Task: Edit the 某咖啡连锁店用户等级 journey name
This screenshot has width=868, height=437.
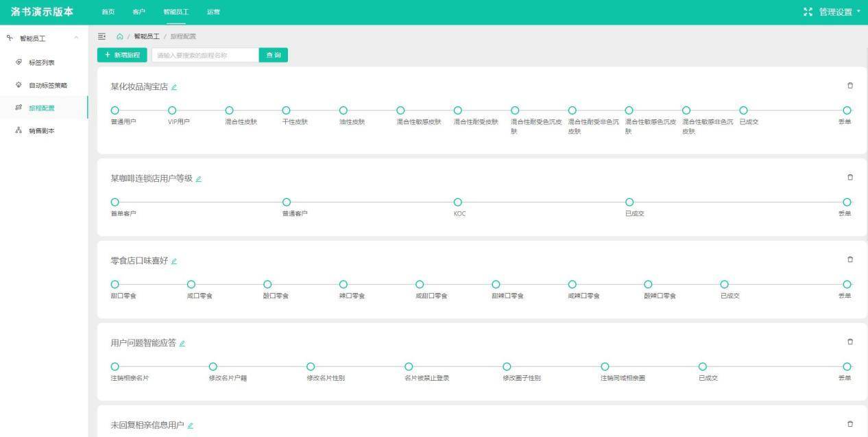Action: [x=199, y=179]
